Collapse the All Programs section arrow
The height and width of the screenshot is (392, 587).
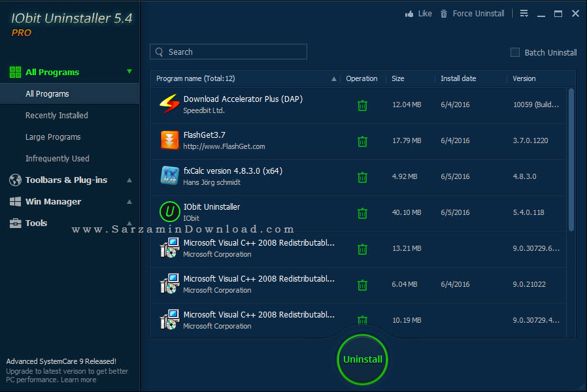click(129, 71)
